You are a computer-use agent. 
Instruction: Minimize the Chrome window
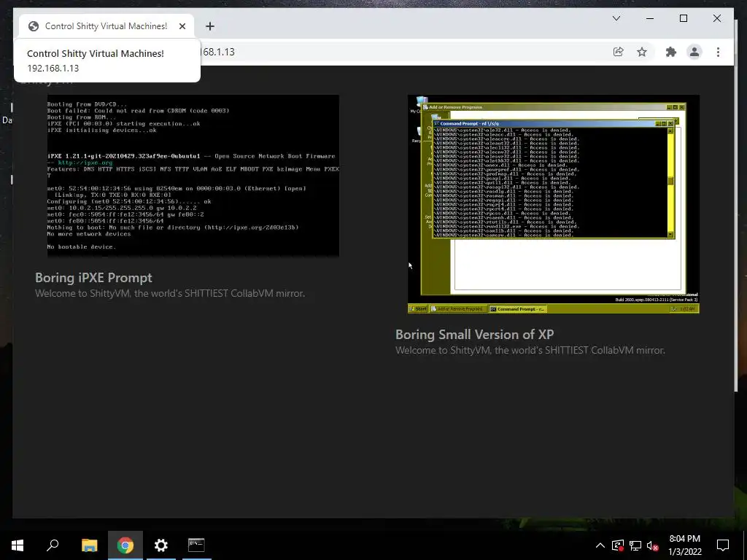click(650, 18)
